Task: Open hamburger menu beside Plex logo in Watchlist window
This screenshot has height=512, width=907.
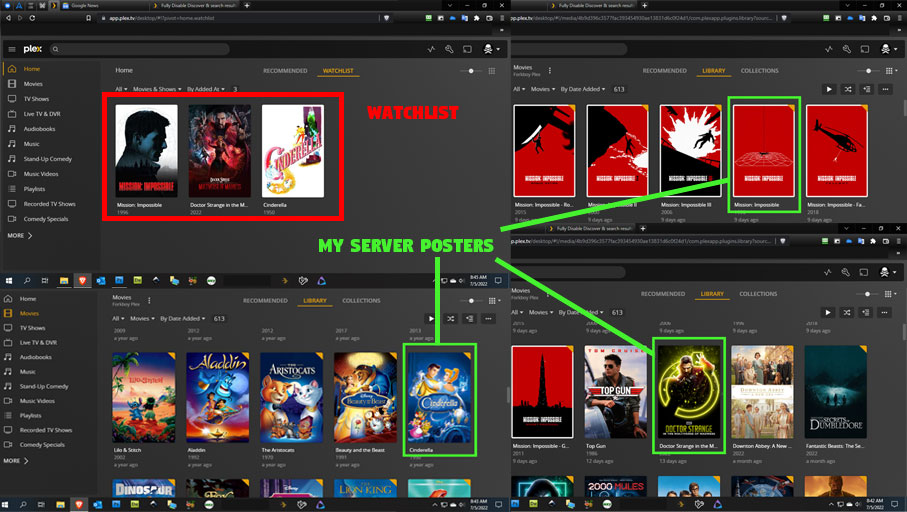Action: pyautogui.click(x=12, y=49)
